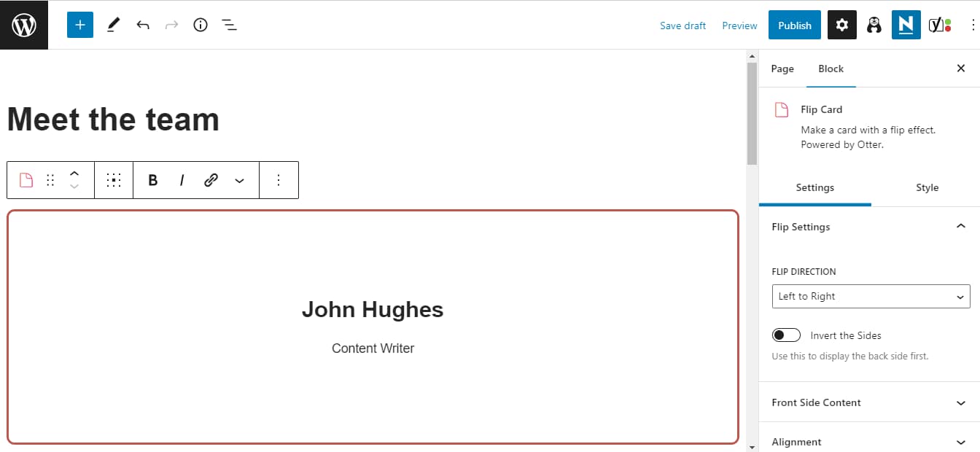
Task: Switch to the Style tab
Action: pos(927,187)
